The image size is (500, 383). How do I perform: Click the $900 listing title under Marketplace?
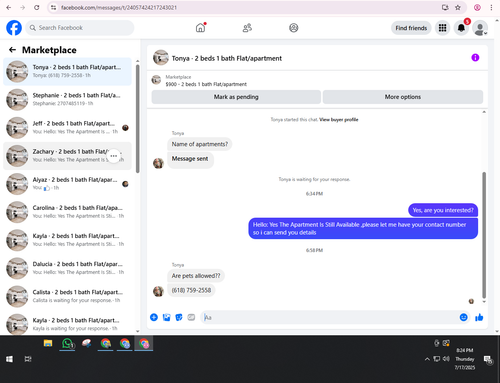tap(206, 84)
